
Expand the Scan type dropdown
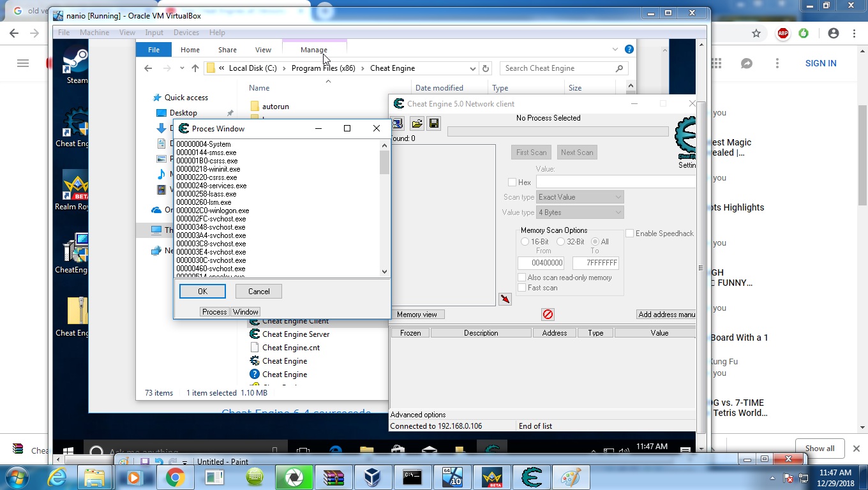tap(580, 197)
